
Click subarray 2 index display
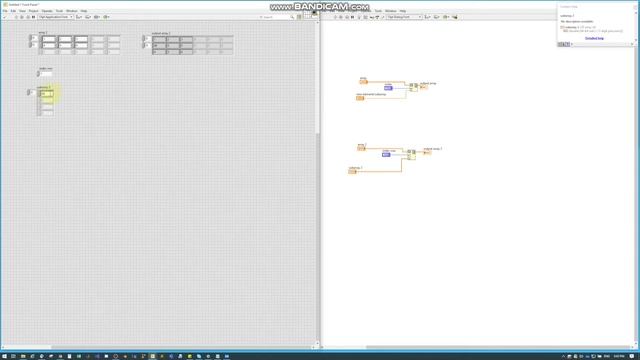[33, 92]
